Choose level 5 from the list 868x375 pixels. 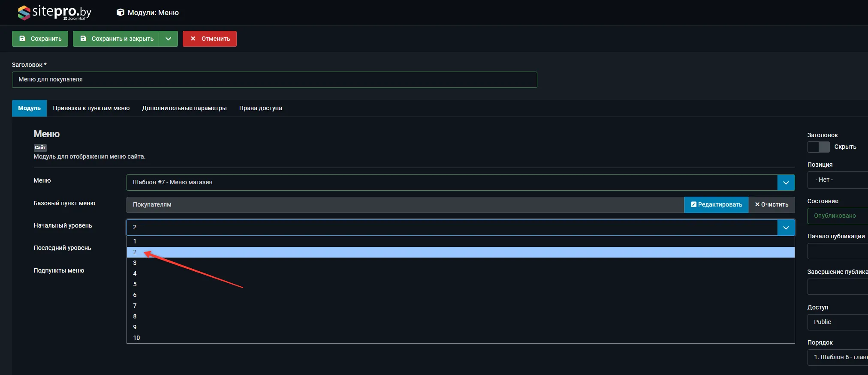tap(135, 284)
